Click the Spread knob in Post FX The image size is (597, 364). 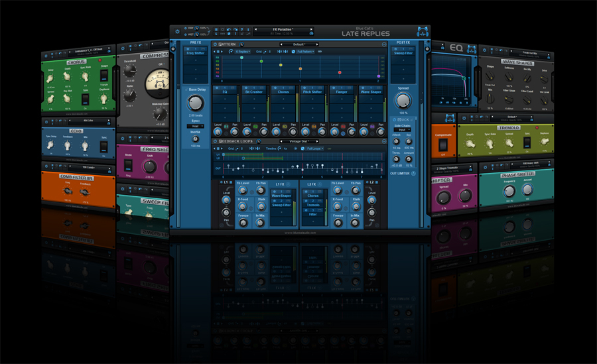[403, 101]
